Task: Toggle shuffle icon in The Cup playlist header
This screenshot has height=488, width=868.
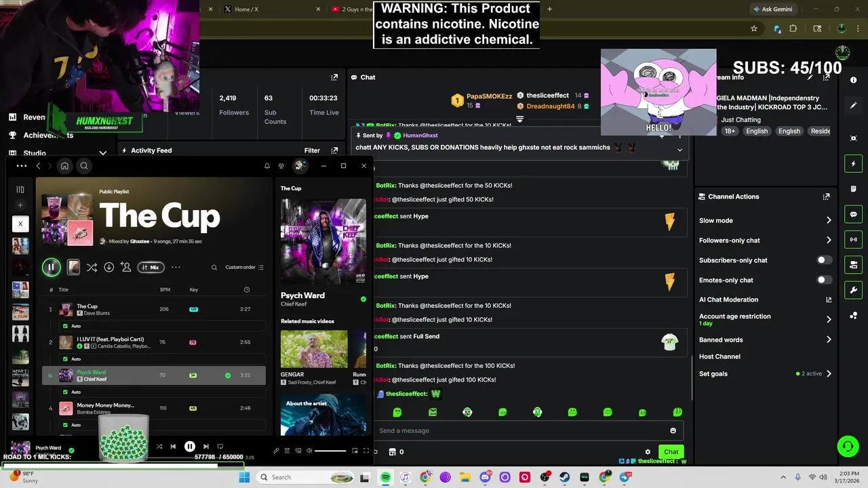Action: click(92, 267)
